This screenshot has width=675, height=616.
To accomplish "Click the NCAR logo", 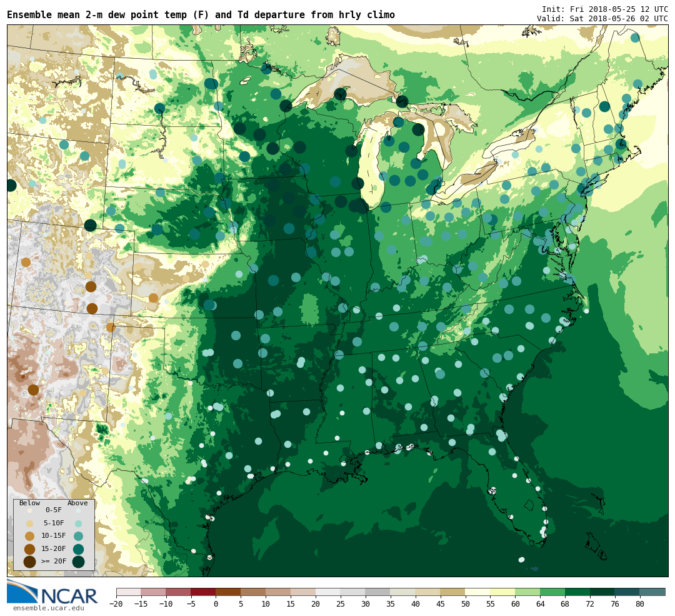I will click(x=52, y=592).
